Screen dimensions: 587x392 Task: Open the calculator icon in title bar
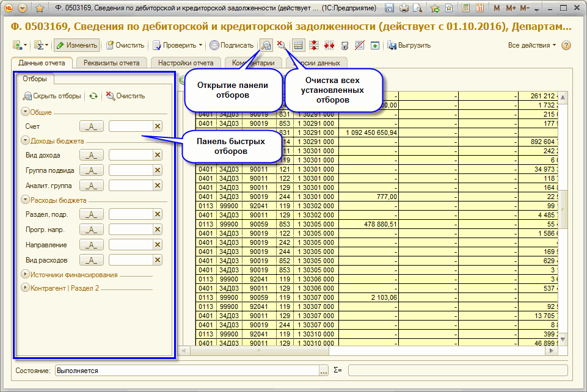(466, 9)
